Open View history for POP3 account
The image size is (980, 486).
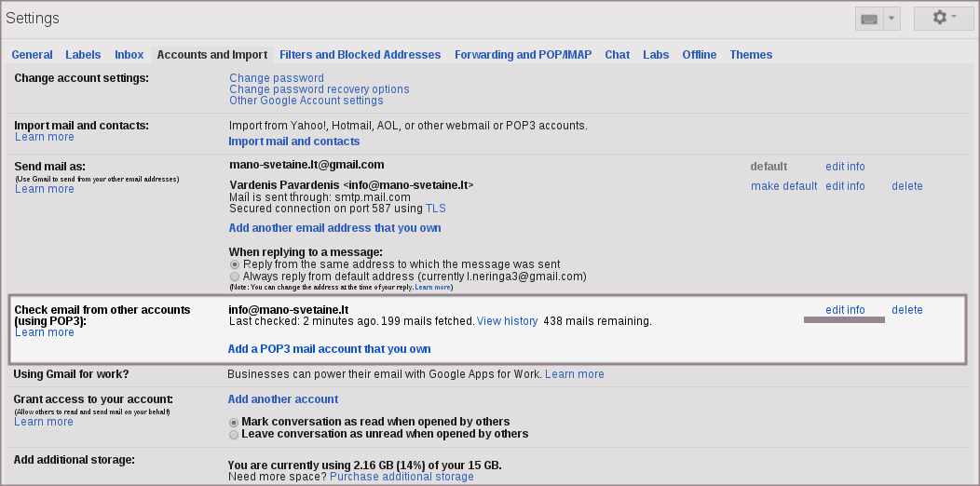(507, 321)
